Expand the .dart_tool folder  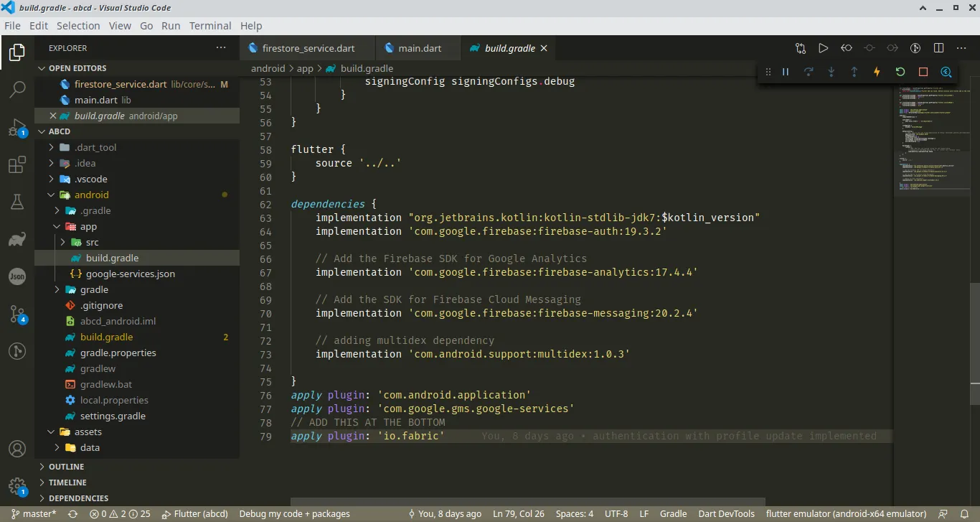(95, 147)
